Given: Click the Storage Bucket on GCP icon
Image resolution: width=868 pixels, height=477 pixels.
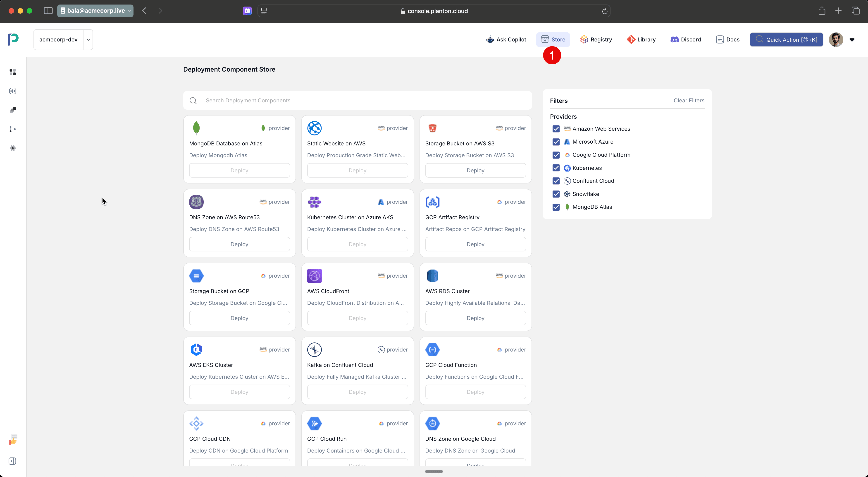Looking at the screenshot, I should coord(196,276).
